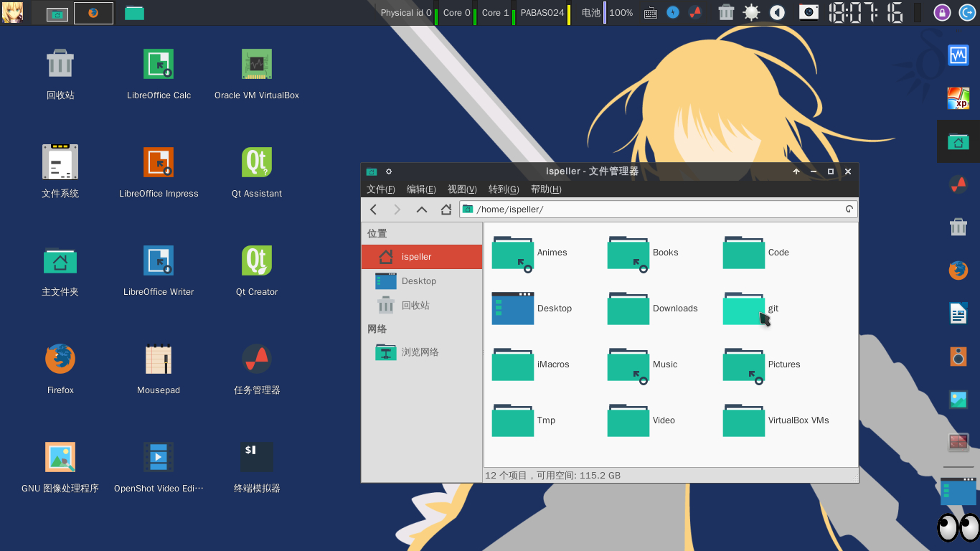This screenshot has height=551, width=980.
Task: Open power manager lightning icon in panel
Action: 673,12
